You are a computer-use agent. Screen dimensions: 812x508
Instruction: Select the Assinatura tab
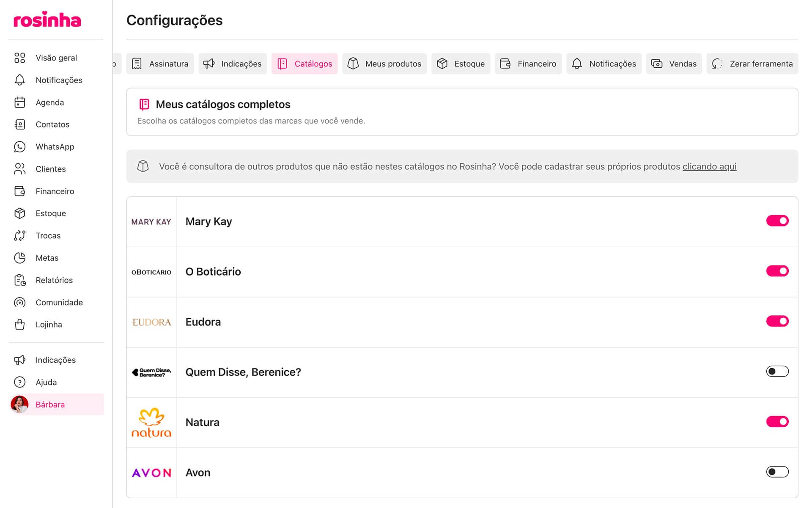(x=160, y=64)
